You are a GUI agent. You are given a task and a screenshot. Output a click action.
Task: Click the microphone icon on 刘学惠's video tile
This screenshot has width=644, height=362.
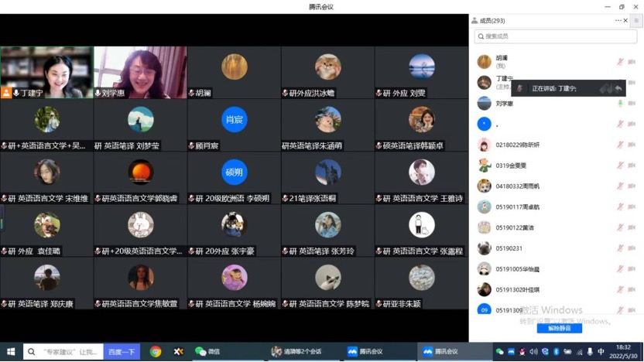(98, 93)
